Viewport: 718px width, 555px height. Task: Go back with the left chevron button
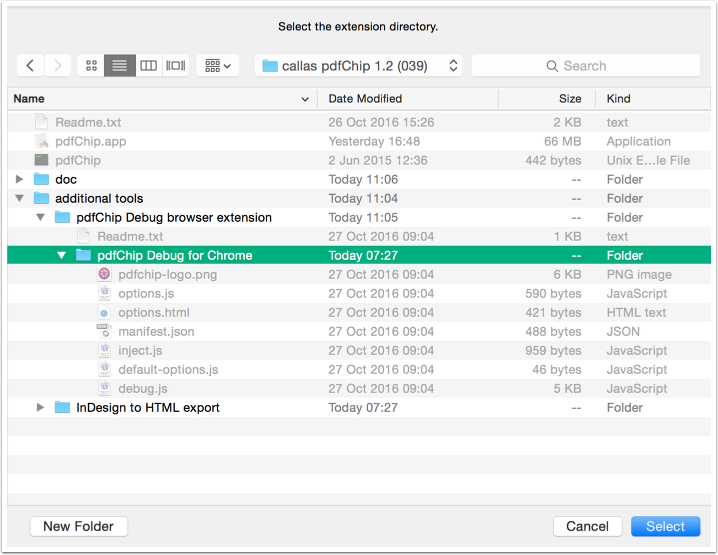31,66
